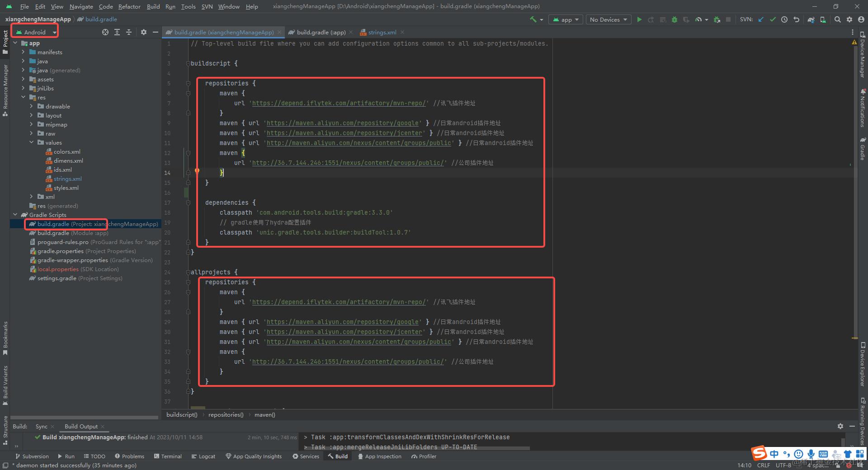
Task: Open the Android project view dropdown
Action: pyautogui.click(x=36, y=32)
